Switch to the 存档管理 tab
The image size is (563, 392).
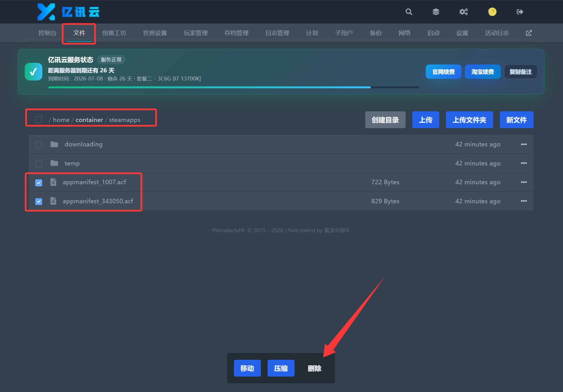236,33
